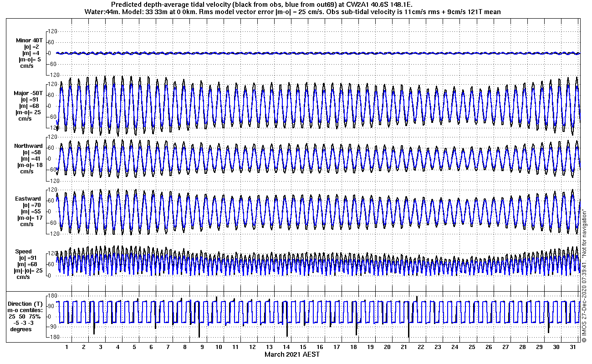The width and height of the screenshot is (592, 364).
Task: Click '|m-o|= 18' in the Northward panel
Action: (30, 165)
